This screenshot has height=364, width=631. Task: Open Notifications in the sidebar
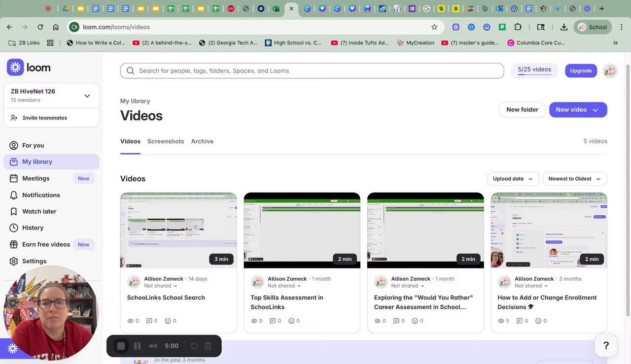(x=41, y=195)
